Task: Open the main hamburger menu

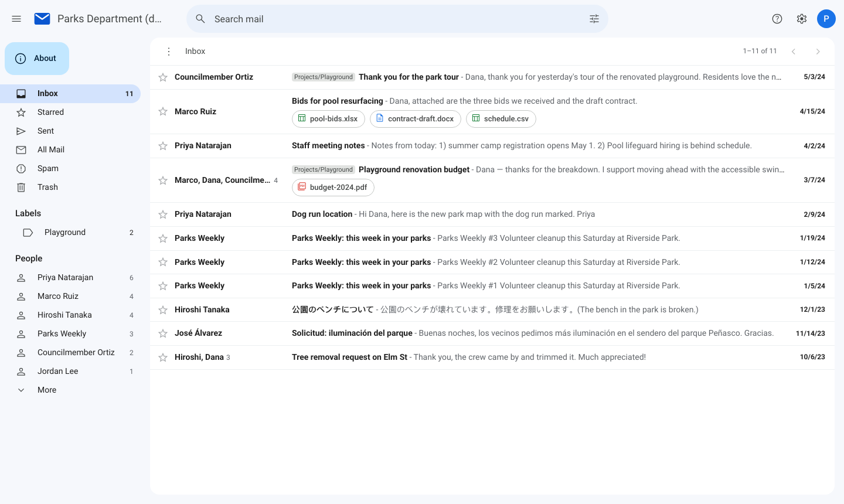Action: coord(16,19)
